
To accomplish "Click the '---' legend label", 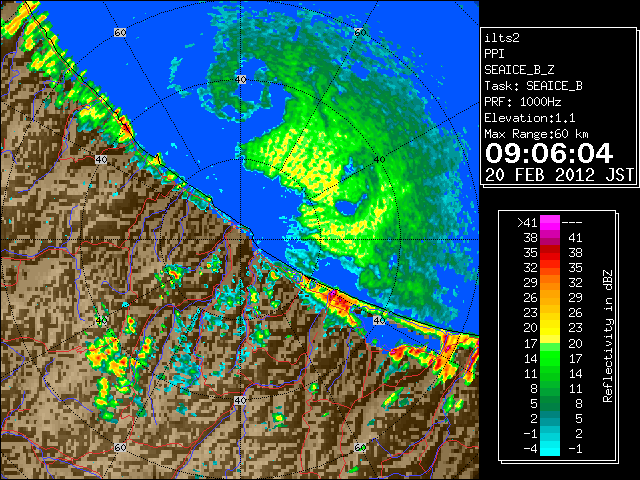I will click(x=572, y=223).
